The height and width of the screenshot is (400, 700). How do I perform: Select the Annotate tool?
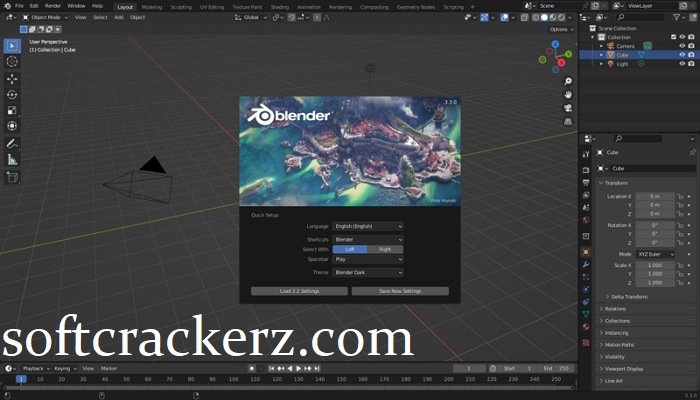[12, 144]
